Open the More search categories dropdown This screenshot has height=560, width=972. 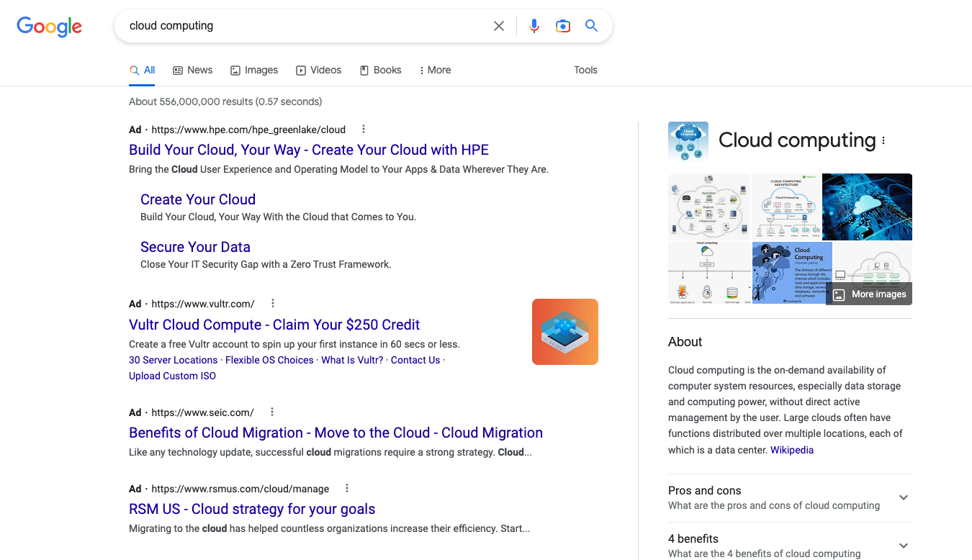point(434,70)
